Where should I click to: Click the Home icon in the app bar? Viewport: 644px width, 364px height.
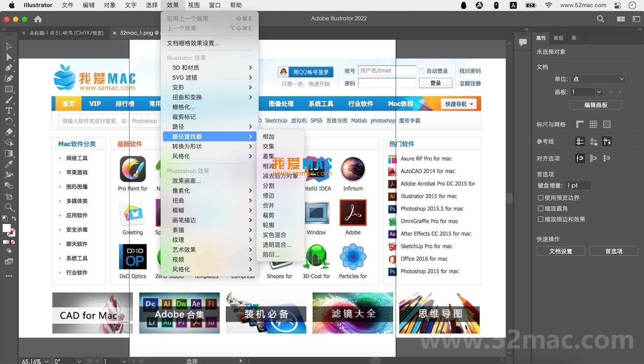coord(38,19)
